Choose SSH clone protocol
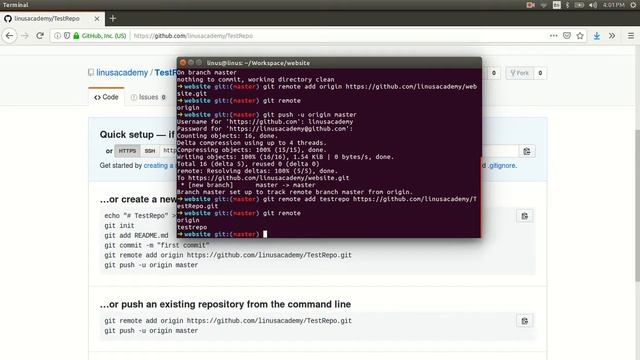 (150, 151)
